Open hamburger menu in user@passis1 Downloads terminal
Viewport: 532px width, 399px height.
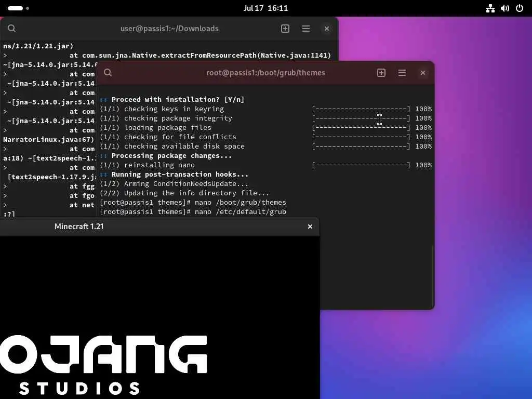pyautogui.click(x=305, y=29)
